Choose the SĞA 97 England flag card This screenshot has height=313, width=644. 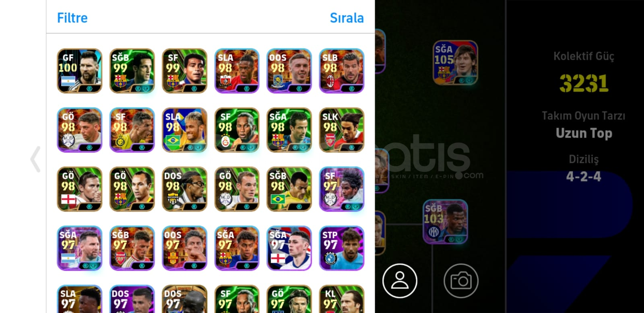(x=289, y=248)
